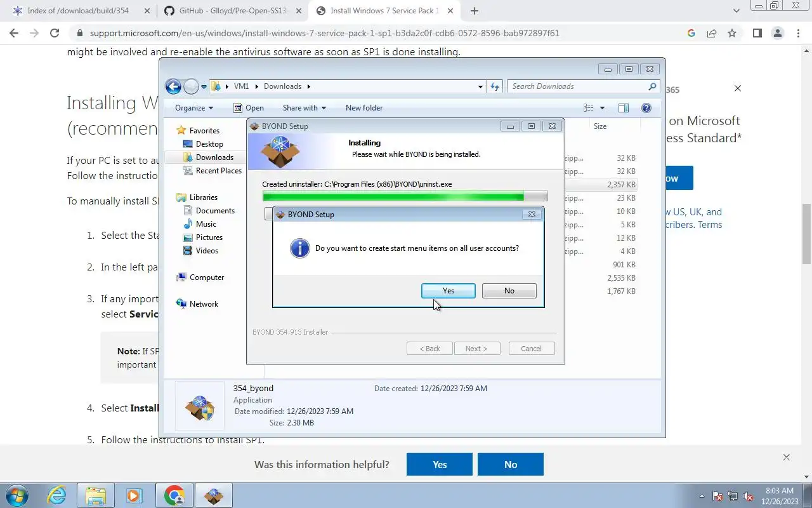Image resolution: width=812 pixels, height=508 pixels.
Task: Open recent locations dropdown in Explorer
Action: click(204, 87)
